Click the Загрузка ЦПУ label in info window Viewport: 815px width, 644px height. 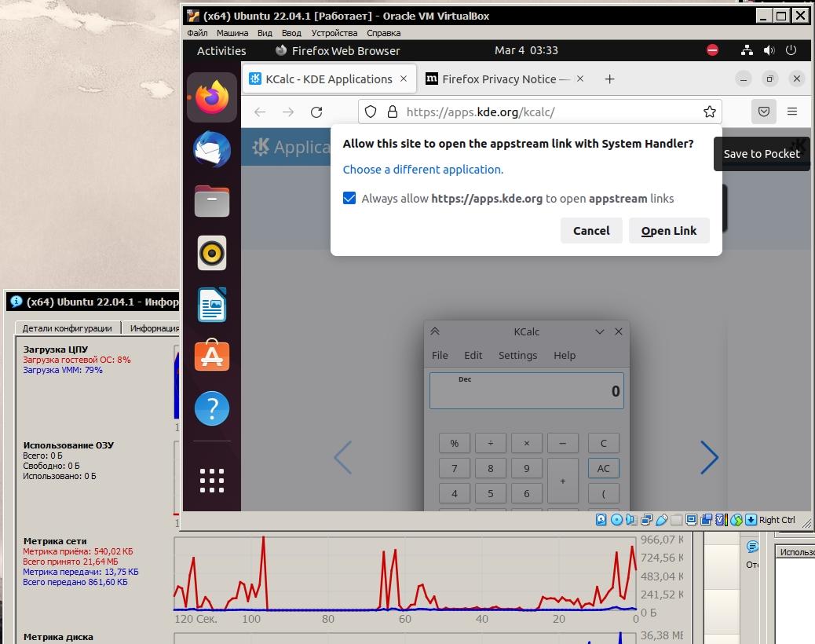click(x=56, y=349)
